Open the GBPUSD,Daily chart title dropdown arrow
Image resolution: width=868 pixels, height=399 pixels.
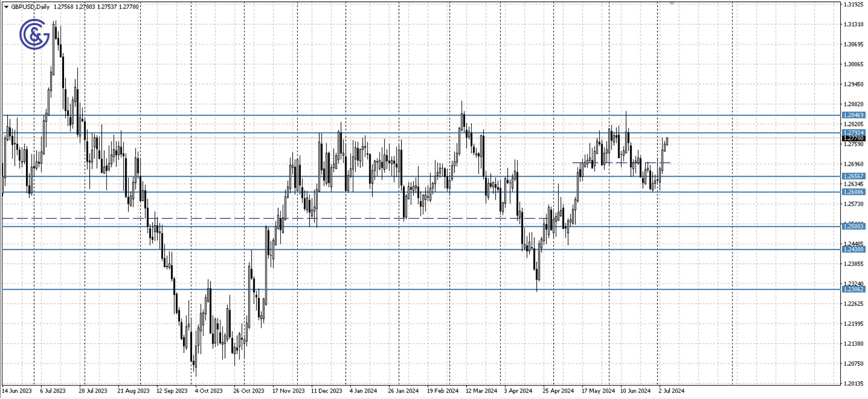(x=5, y=6)
